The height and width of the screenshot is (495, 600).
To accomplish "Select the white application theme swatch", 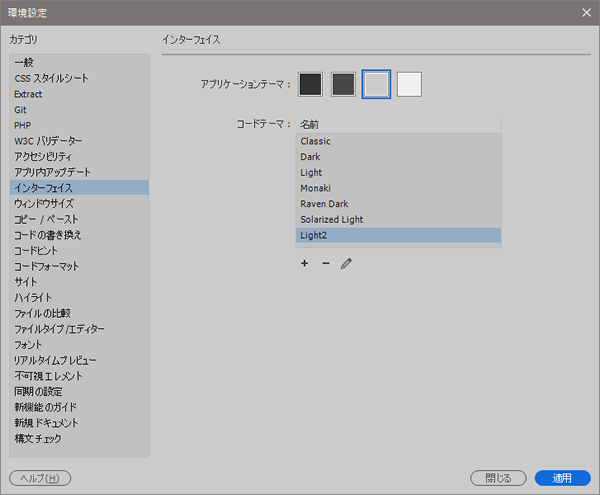I will (x=409, y=84).
